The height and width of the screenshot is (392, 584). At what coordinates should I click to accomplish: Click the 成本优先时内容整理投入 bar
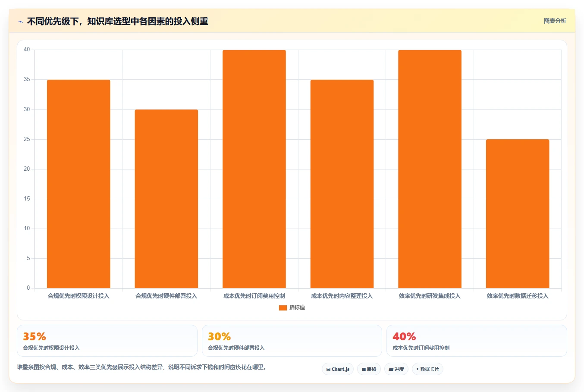[342, 184]
